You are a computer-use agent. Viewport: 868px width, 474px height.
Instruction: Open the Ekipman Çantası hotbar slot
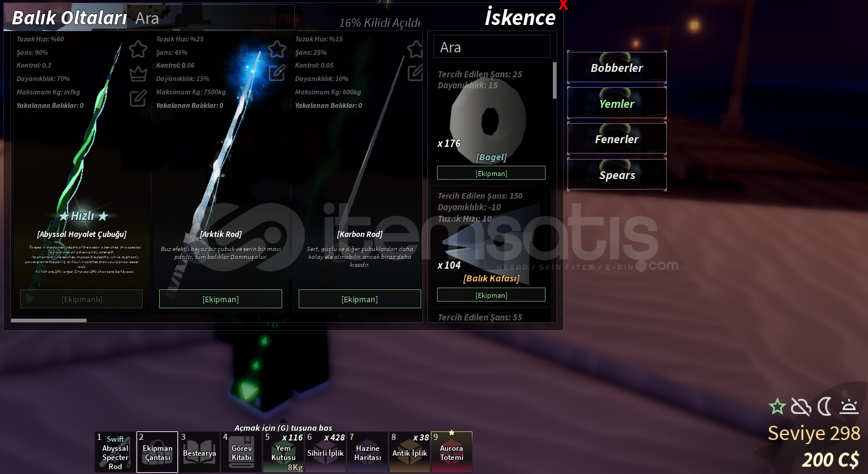click(x=157, y=452)
